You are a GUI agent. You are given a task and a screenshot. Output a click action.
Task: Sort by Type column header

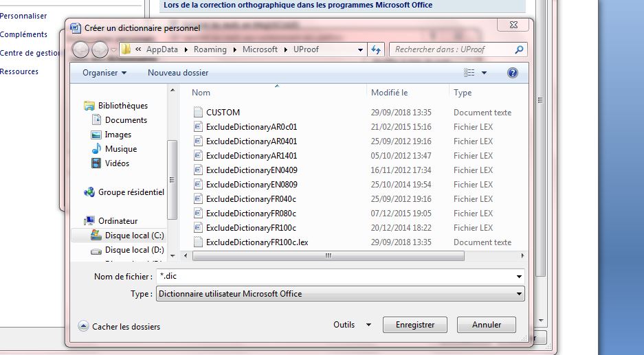[x=463, y=93]
